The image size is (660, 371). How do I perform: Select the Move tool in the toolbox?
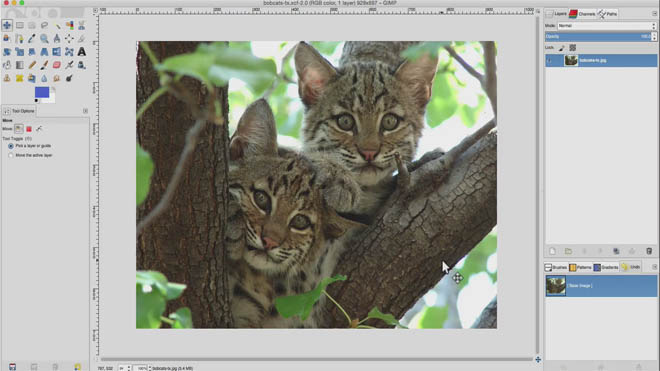[7, 25]
